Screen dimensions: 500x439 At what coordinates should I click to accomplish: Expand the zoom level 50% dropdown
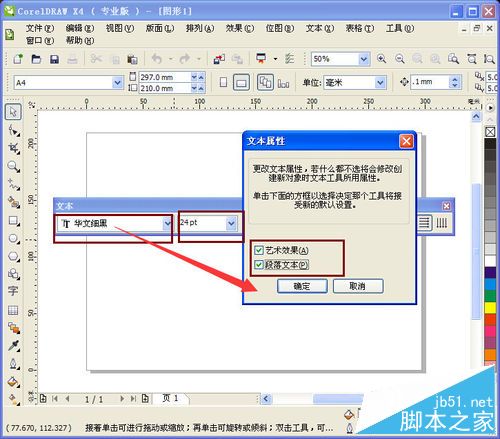[364, 59]
